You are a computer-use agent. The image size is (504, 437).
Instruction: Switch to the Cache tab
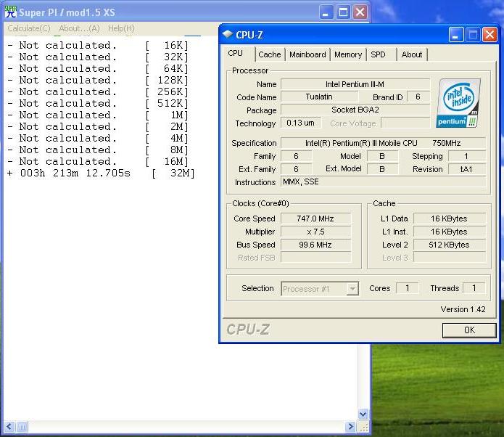tap(270, 54)
